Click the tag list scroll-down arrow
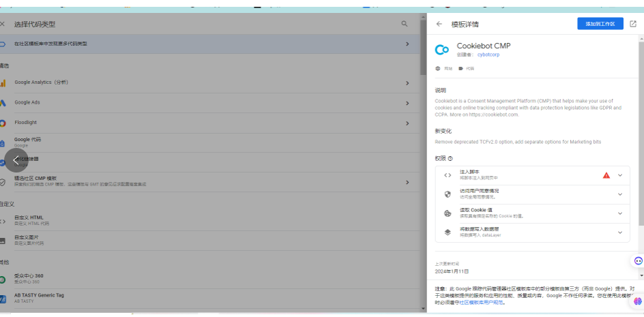 tap(423, 308)
